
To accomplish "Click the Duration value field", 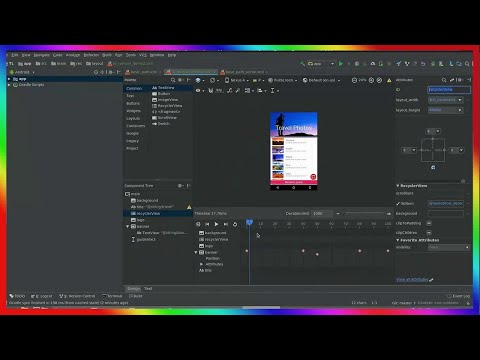I will [x=322, y=213].
